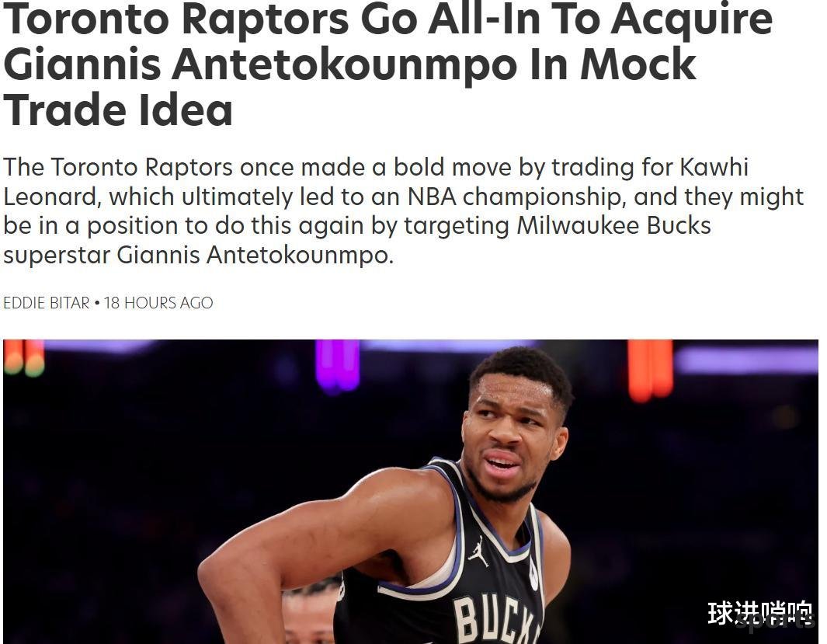Image resolution: width=827 pixels, height=644 pixels.
Task: Click the bullet separator beside the author name
Action: (x=96, y=303)
